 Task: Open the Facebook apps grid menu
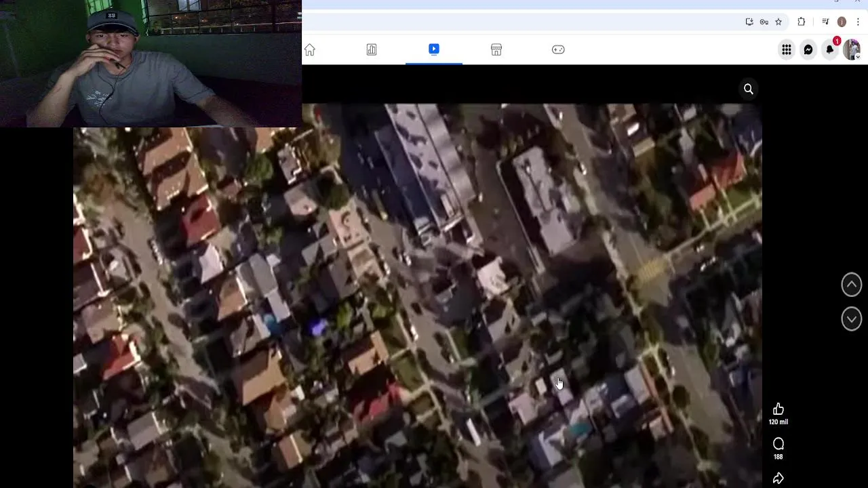787,49
